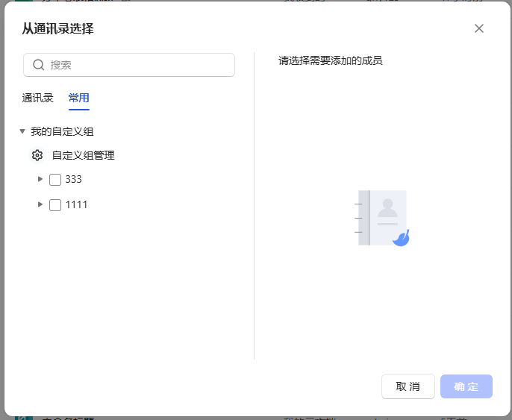The width and height of the screenshot is (512, 420).
Task: Close the 从通讯录选择 dialog with X
Action: [479, 28]
